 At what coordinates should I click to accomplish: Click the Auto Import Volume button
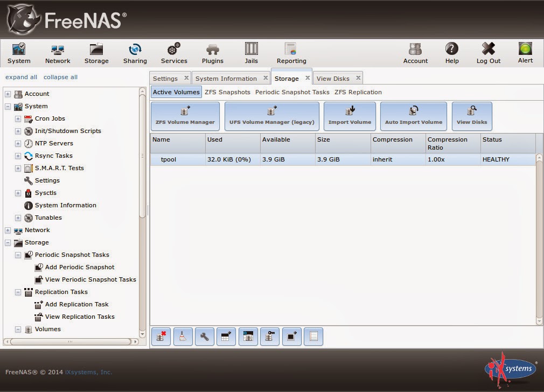[414, 116]
